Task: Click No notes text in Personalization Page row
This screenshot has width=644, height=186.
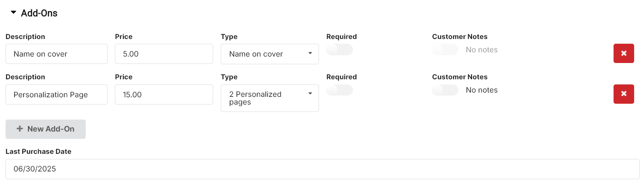Action: coord(482,90)
